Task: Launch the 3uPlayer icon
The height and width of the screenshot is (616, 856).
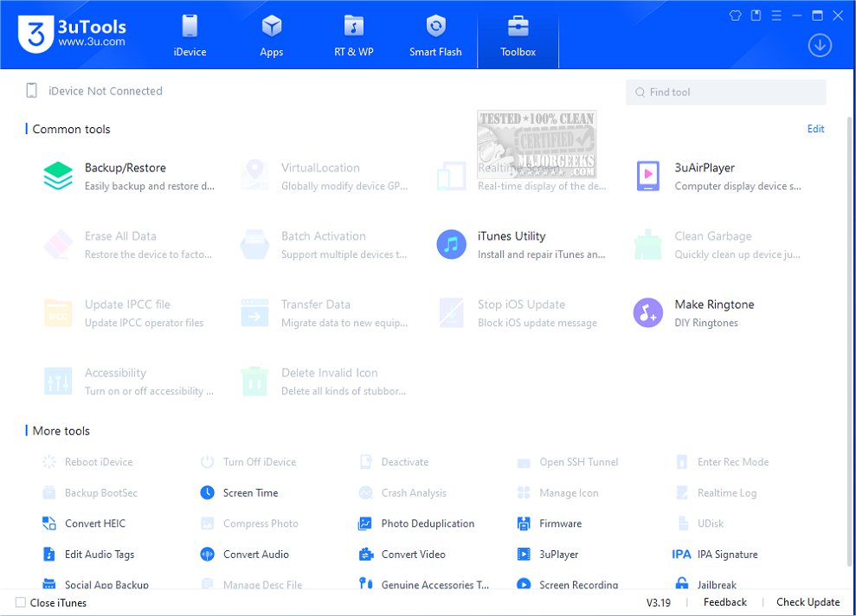Action: (x=524, y=555)
